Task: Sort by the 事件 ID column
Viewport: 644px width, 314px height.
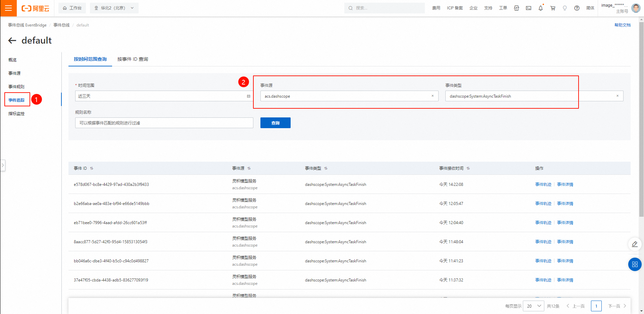Action: [92, 168]
